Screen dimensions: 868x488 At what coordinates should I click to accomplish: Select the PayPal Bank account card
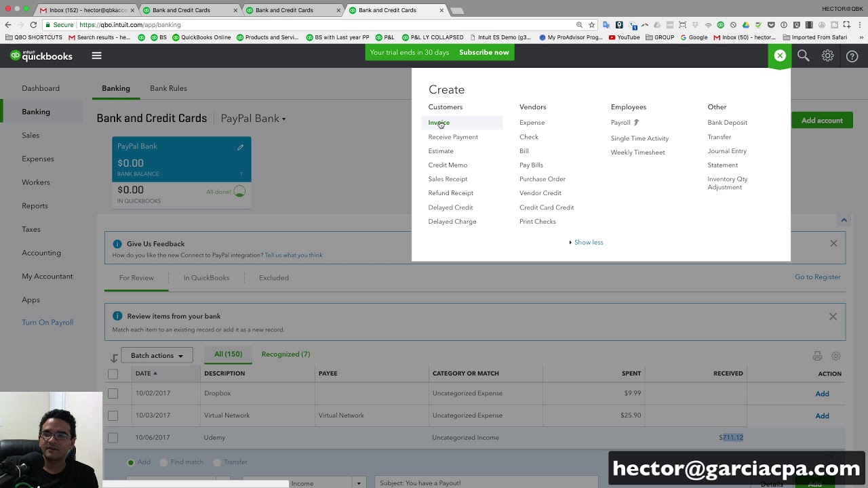[182, 173]
